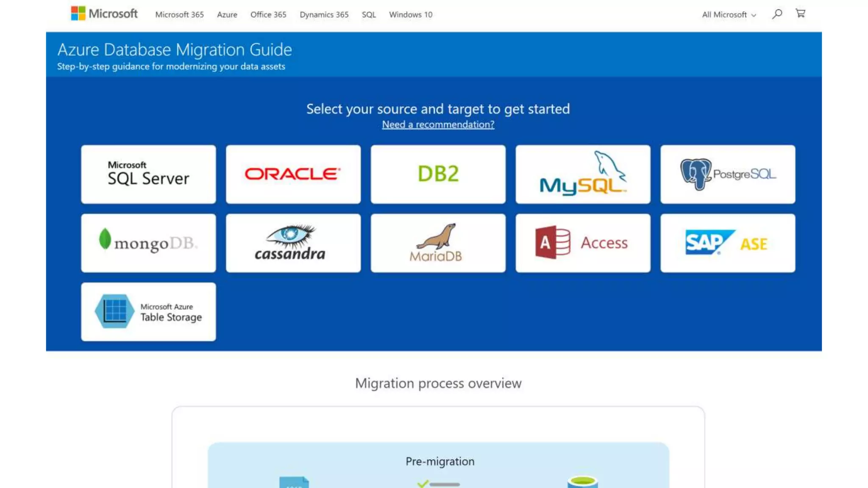Open the Microsoft 365 menu item
Screen dimensions: 868x488
[179, 14]
